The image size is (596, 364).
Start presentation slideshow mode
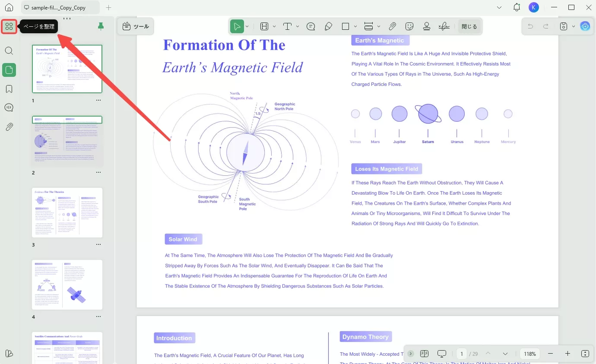442,354
